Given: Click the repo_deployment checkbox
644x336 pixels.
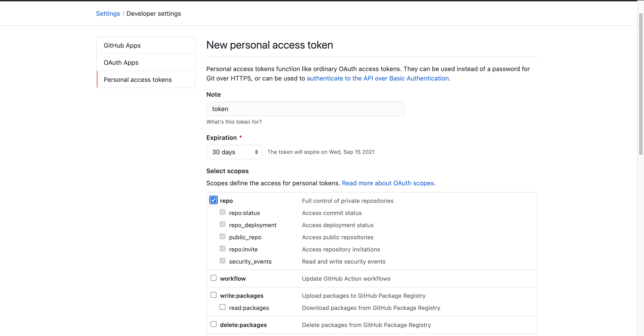Looking at the screenshot, I should tap(222, 224).
